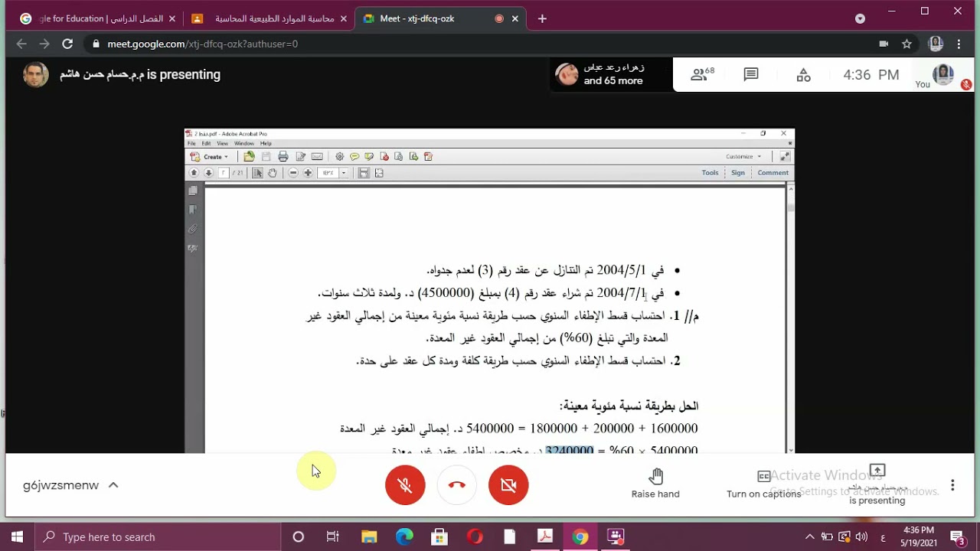The width and height of the screenshot is (980, 551).
Task: Click Acrobat print icon
Action: (x=283, y=156)
